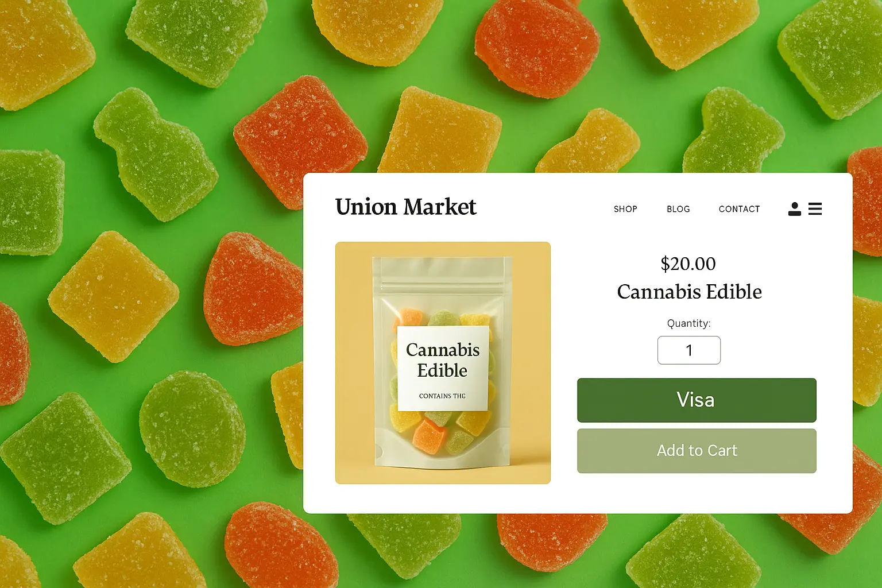Open the hamburger menu icon
Viewport: 882px width, 588px height.
pos(815,209)
